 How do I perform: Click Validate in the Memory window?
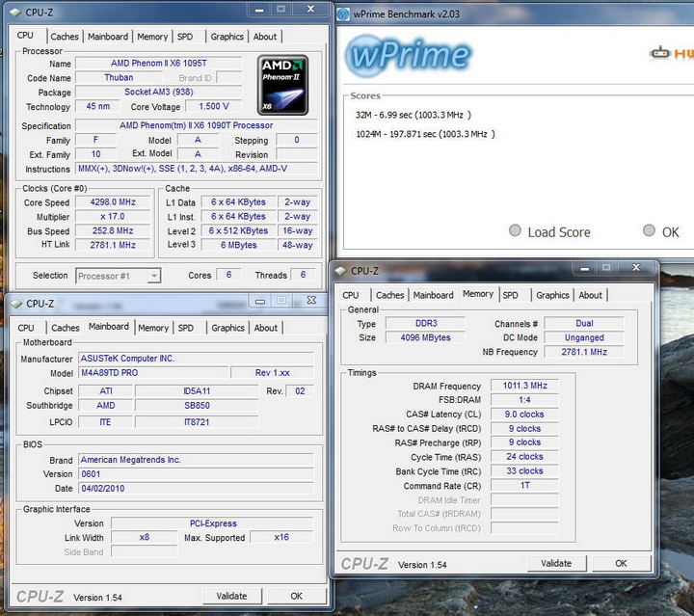tap(556, 563)
